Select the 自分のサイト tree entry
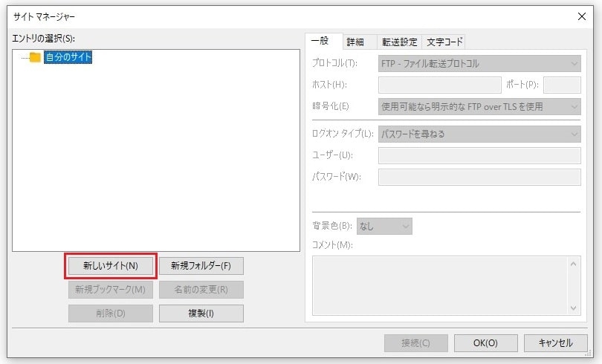Screen dimensions: 602x364 (68, 57)
